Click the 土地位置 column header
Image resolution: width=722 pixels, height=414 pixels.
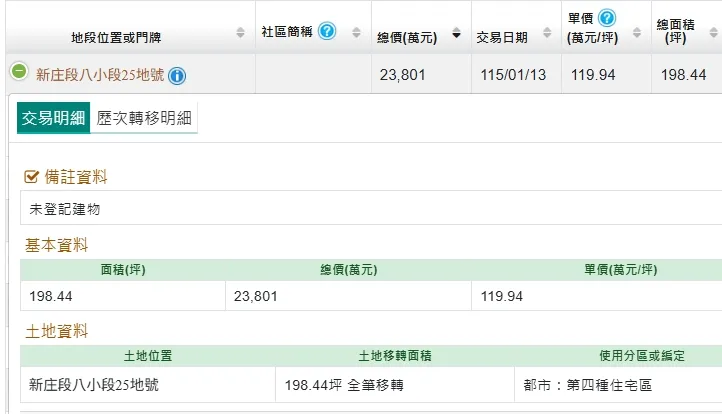148,356
